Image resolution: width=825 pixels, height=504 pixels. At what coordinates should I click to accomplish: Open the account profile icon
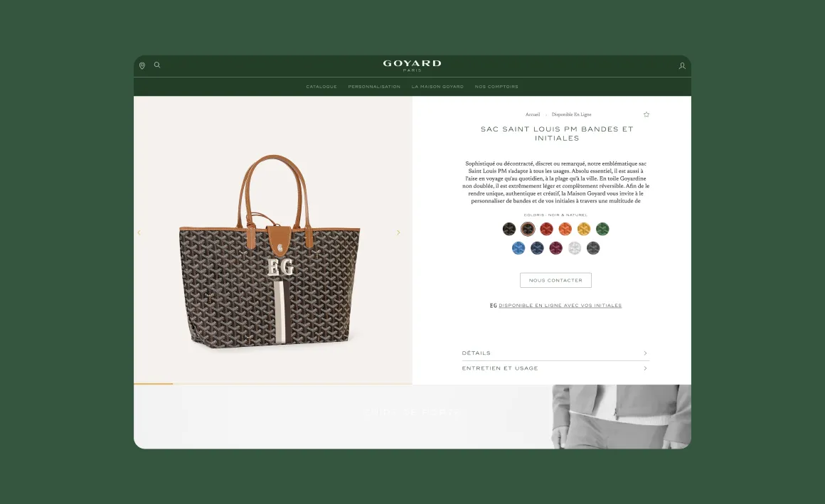tap(682, 66)
